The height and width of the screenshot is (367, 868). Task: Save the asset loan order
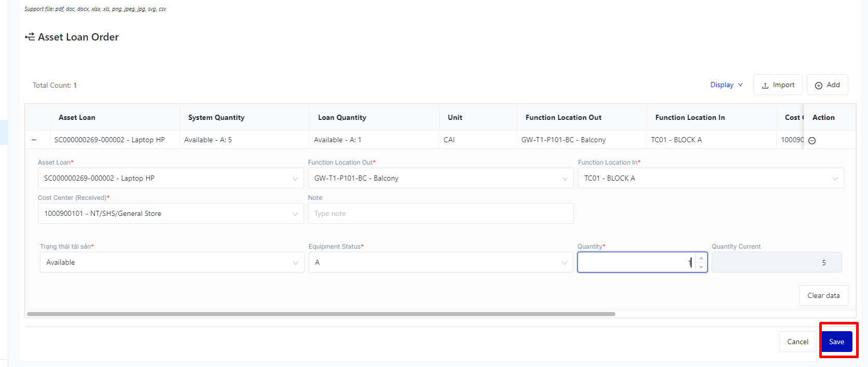coord(836,342)
